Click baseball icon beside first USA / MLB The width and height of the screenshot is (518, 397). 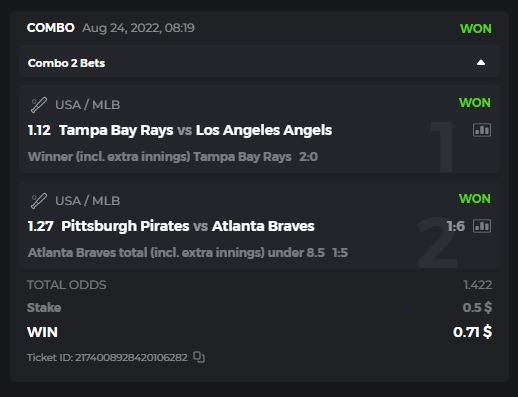tap(39, 105)
